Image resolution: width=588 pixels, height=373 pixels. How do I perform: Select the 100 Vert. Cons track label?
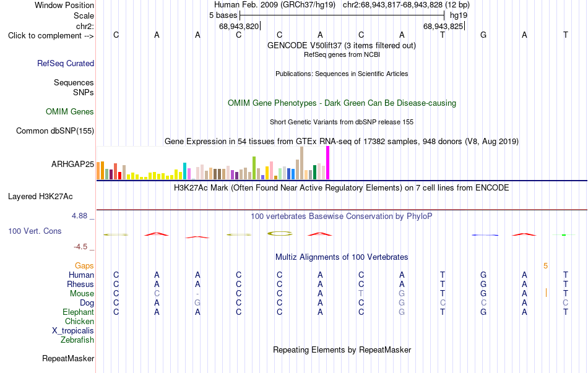pyautogui.click(x=35, y=231)
